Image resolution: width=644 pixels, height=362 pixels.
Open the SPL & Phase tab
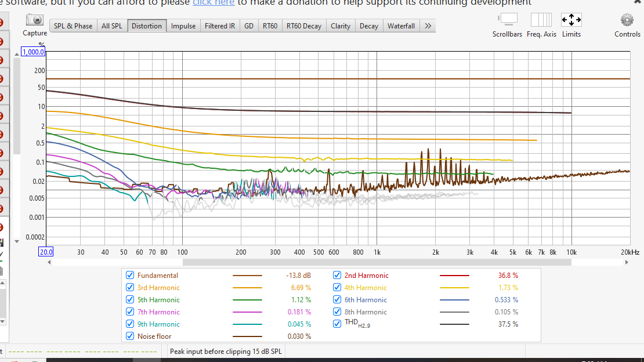[x=73, y=26]
